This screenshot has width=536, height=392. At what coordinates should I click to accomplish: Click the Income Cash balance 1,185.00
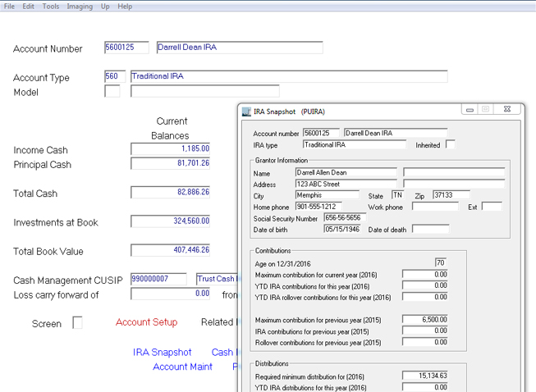pyautogui.click(x=170, y=148)
